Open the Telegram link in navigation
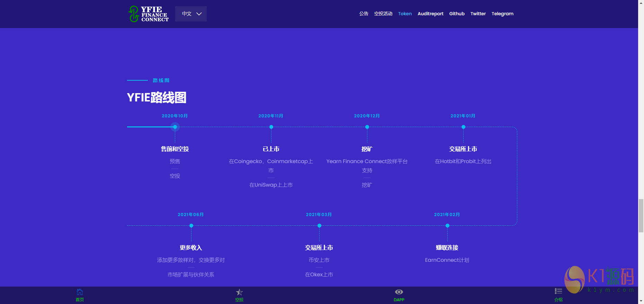This screenshot has width=644, height=304. pyautogui.click(x=502, y=14)
